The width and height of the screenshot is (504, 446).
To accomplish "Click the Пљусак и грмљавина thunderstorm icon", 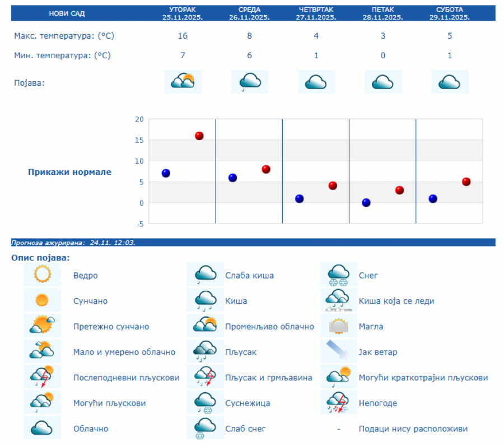I will point(205,377).
